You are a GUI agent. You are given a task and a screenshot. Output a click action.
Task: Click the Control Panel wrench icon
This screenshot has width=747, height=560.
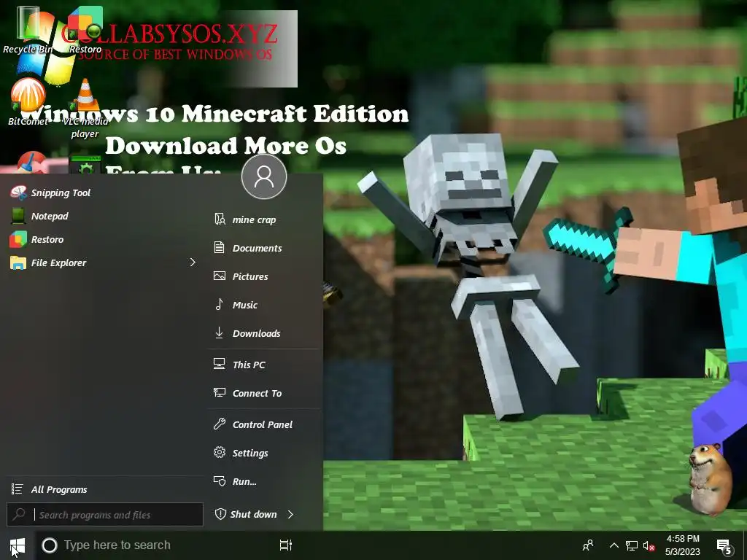pyautogui.click(x=219, y=424)
